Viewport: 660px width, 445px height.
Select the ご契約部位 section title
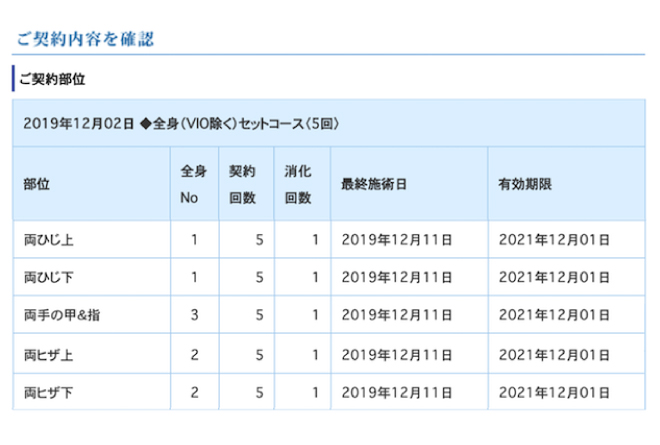click(x=52, y=79)
